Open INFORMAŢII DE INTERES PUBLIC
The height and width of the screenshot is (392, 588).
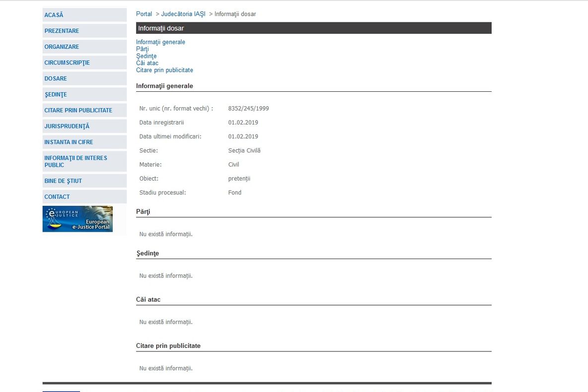tap(75, 161)
